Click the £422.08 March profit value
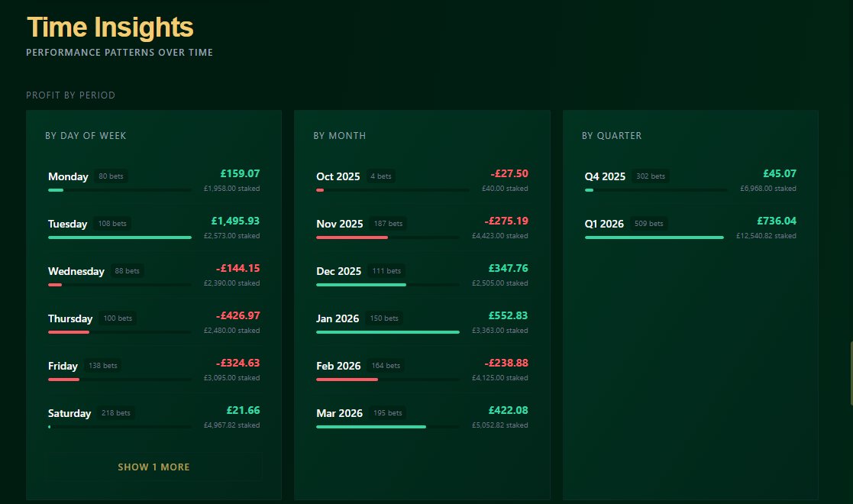The image size is (853, 504). coord(508,410)
